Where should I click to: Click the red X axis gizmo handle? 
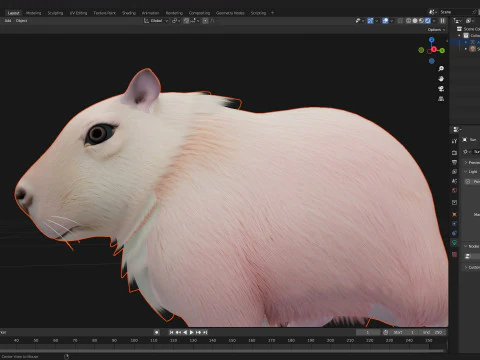pos(434,49)
